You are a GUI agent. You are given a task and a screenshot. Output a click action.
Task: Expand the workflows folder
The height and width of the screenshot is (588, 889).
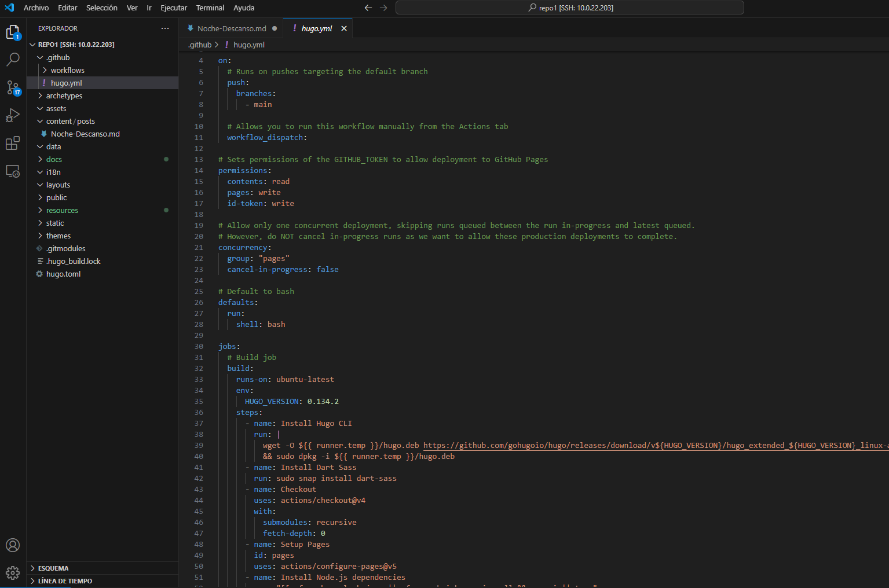67,70
